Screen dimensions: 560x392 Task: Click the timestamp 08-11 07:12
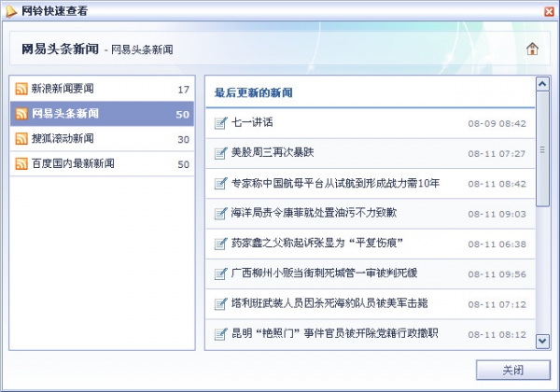point(497,305)
